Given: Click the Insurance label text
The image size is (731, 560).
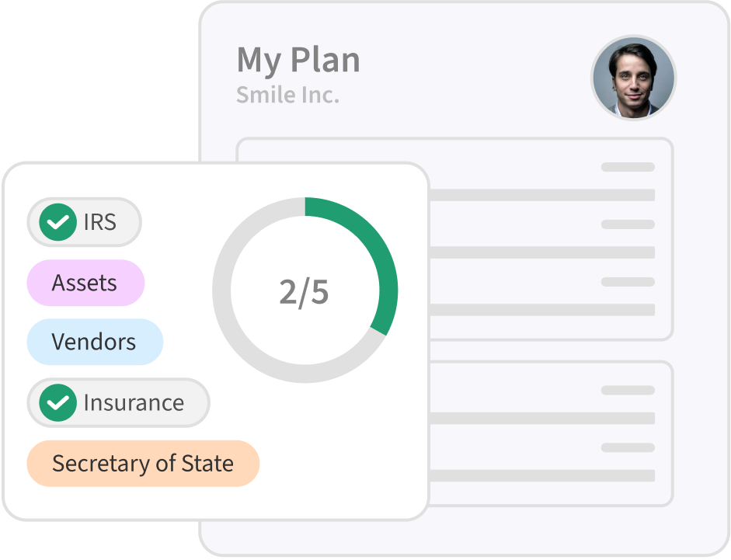Looking at the screenshot, I should pos(134,403).
